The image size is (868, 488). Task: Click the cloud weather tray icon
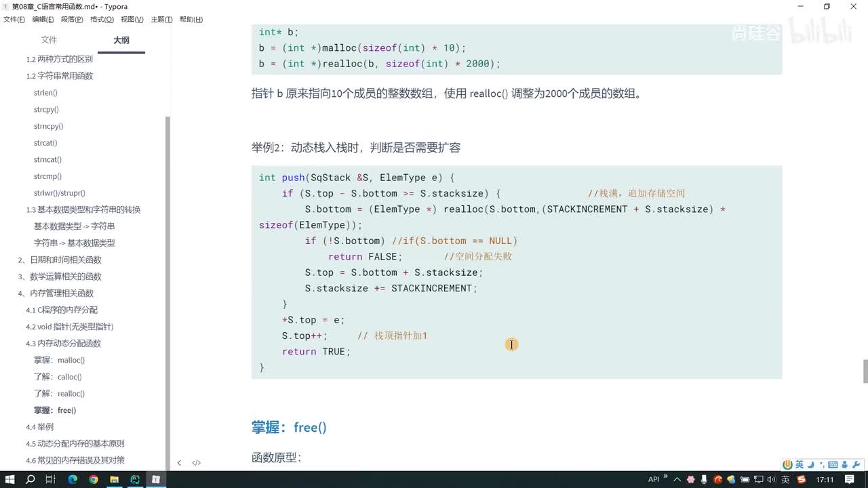pos(731,479)
